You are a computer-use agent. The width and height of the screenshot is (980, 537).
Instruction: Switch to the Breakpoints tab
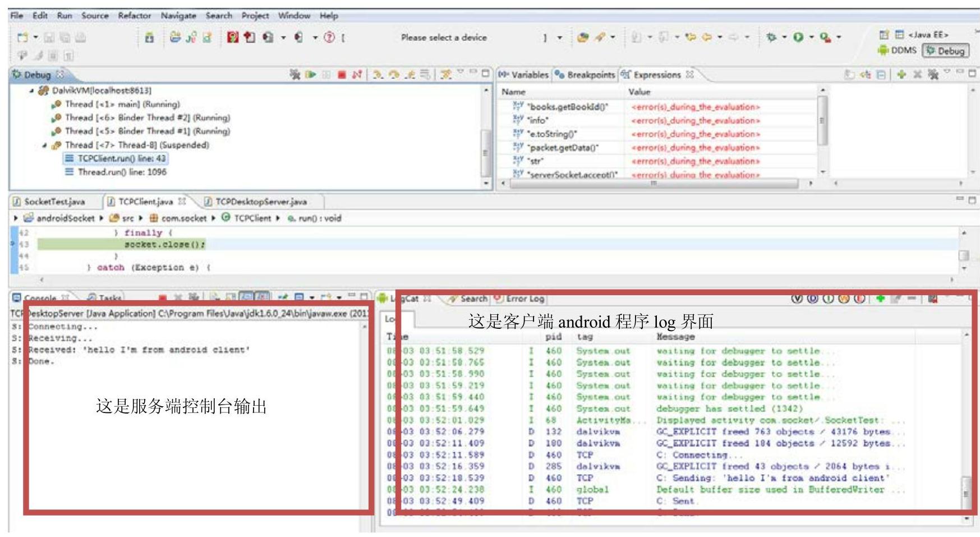coord(585,75)
